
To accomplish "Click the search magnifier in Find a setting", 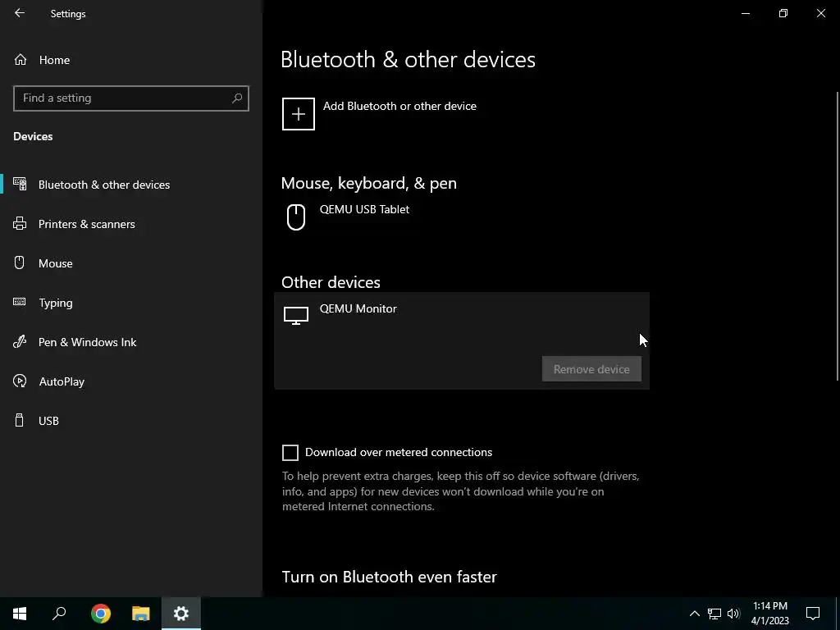I will pyautogui.click(x=237, y=98).
